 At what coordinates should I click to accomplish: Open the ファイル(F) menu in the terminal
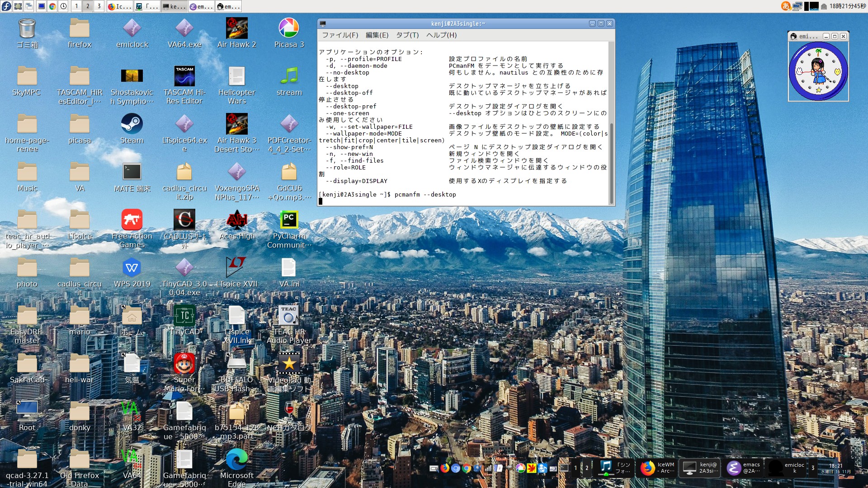coord(340,35)
